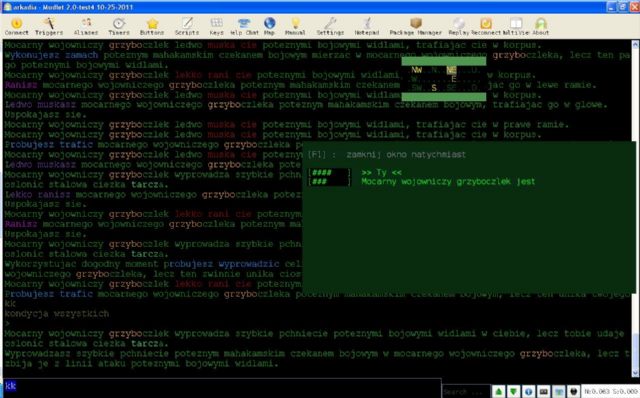Click the Reconnect toolbar icon
640x398 pixels.
tap(486, 27)
